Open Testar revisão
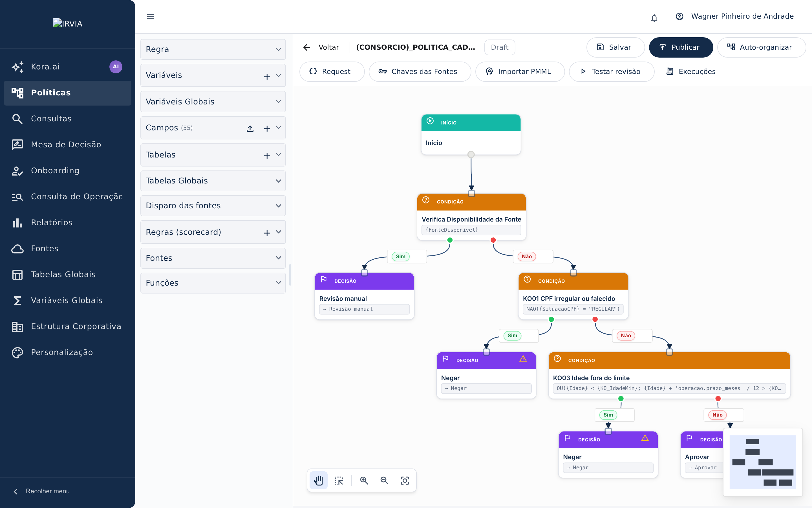 click(x=611, y=72)
